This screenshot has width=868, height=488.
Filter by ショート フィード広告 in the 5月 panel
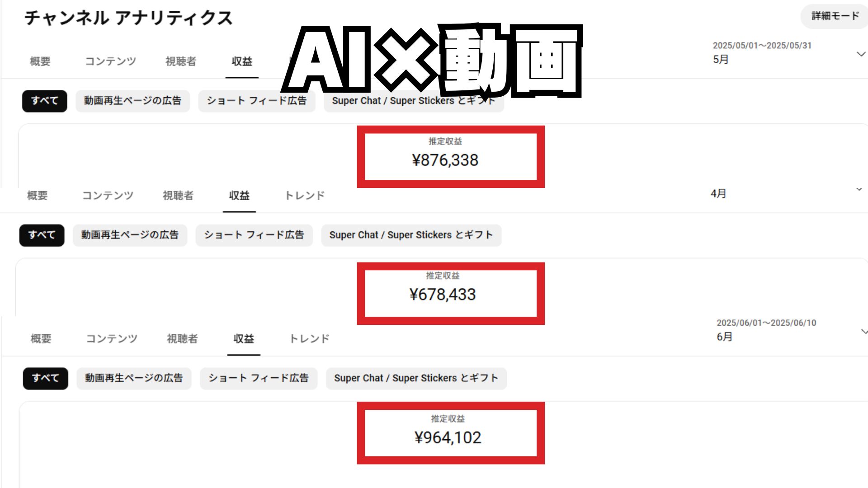256,101
